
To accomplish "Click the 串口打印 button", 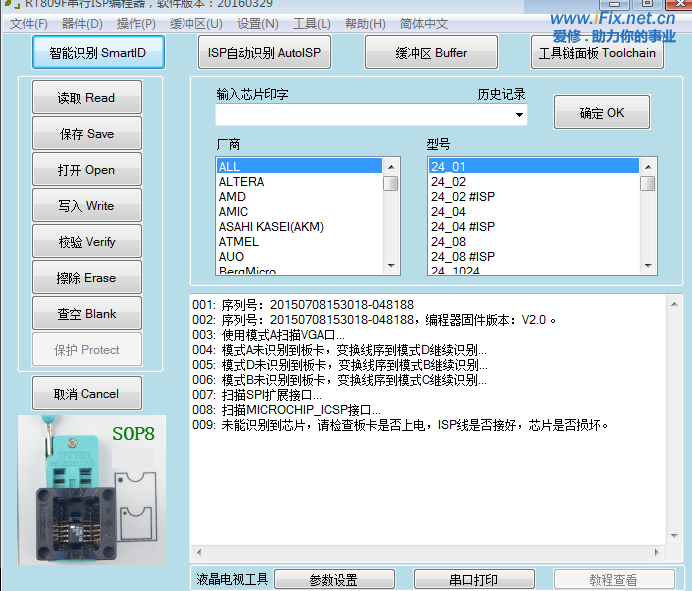I will [x=474, y=579].
